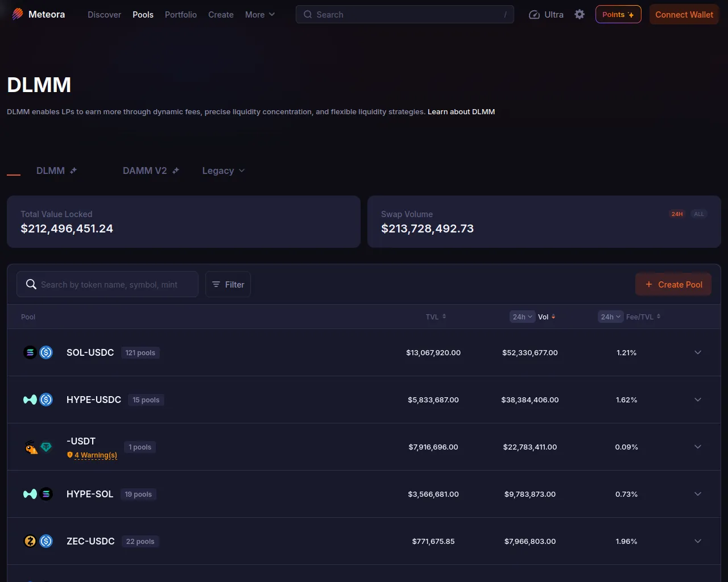
Task: Open the Legacy pools dropdown
Action: click(x=224, y=171)
